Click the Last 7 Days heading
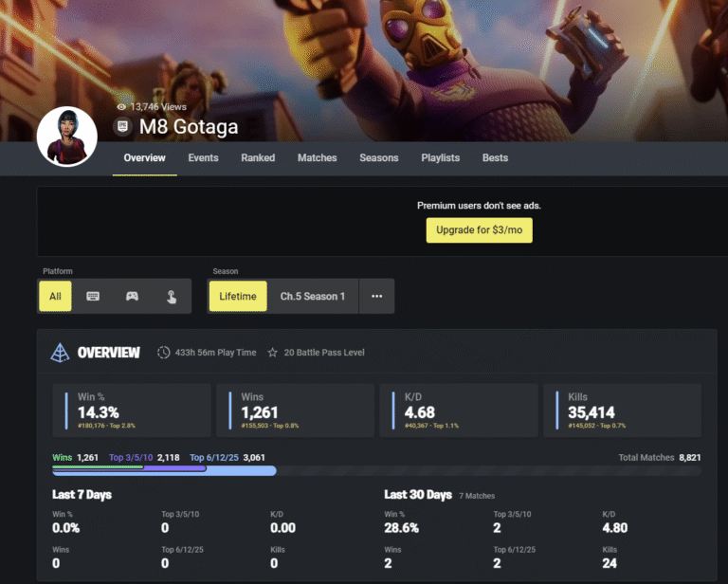 coord(82,495)
